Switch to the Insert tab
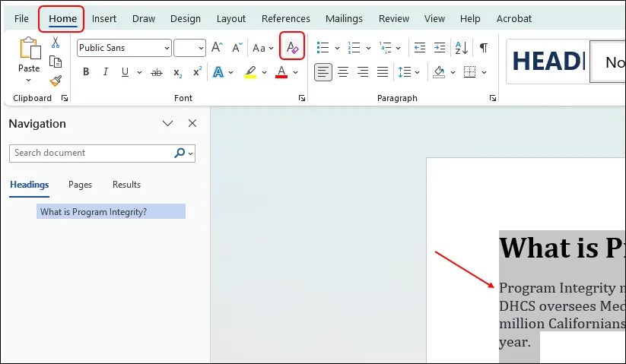The image size is (626, 364). [x=104, y=19]
